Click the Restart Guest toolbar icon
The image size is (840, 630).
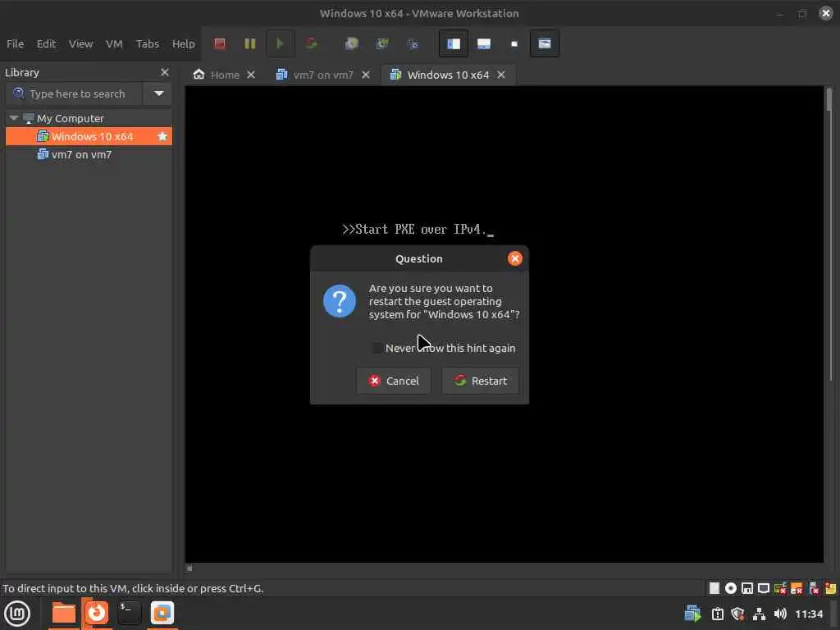[311, 43]
